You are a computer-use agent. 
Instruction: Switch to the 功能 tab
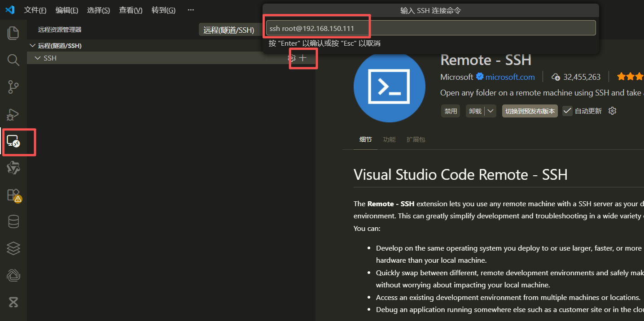click(x=389, y=139)
